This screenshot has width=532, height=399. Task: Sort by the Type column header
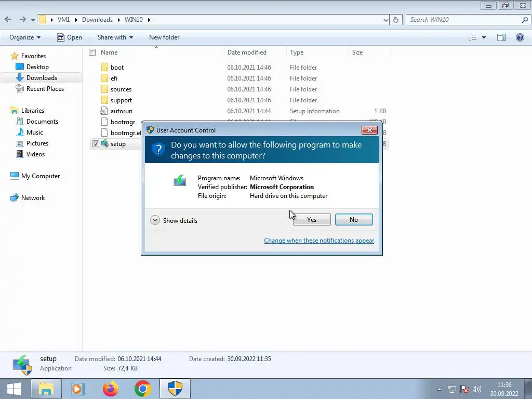(297, 52)
